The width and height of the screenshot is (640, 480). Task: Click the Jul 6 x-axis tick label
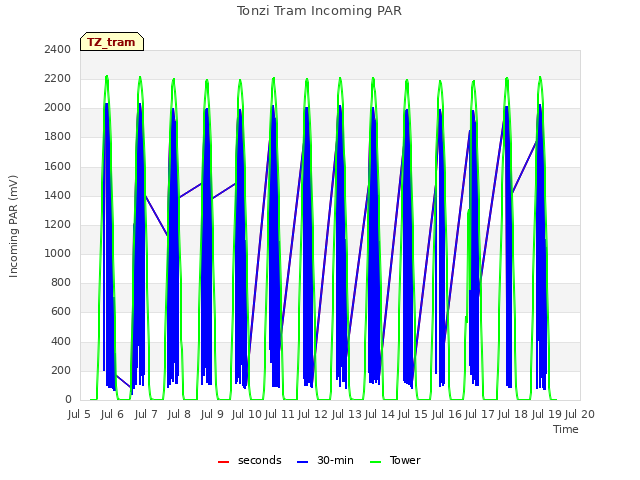coord(112,414)
